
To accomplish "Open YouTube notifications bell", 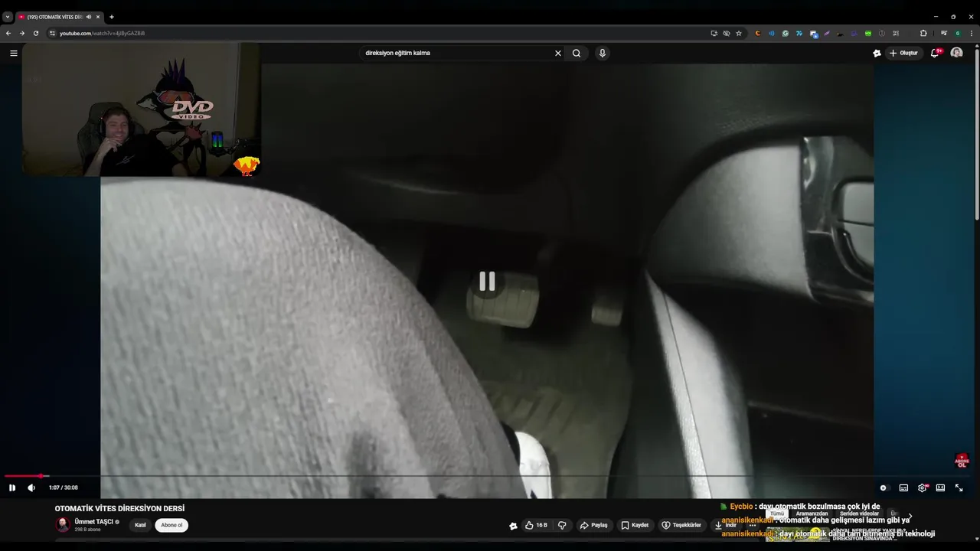I will pyautogui.click(x=935, y=53).
